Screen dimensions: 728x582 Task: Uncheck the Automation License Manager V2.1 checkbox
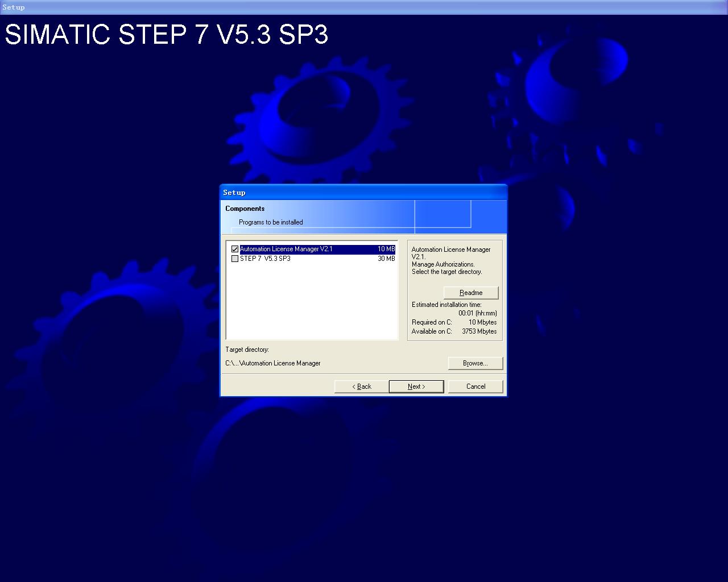(x=235, y=249)
